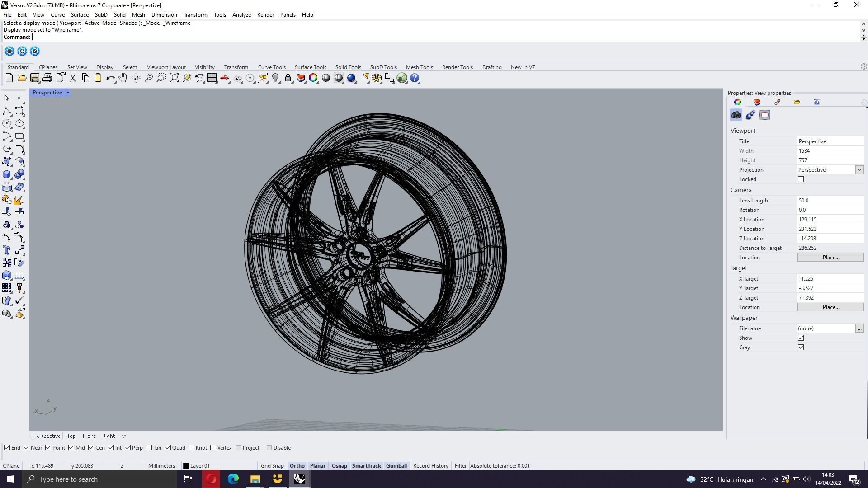Open Options with the gear icon
The width and height of the screenshot is (868, 488).
377,78
